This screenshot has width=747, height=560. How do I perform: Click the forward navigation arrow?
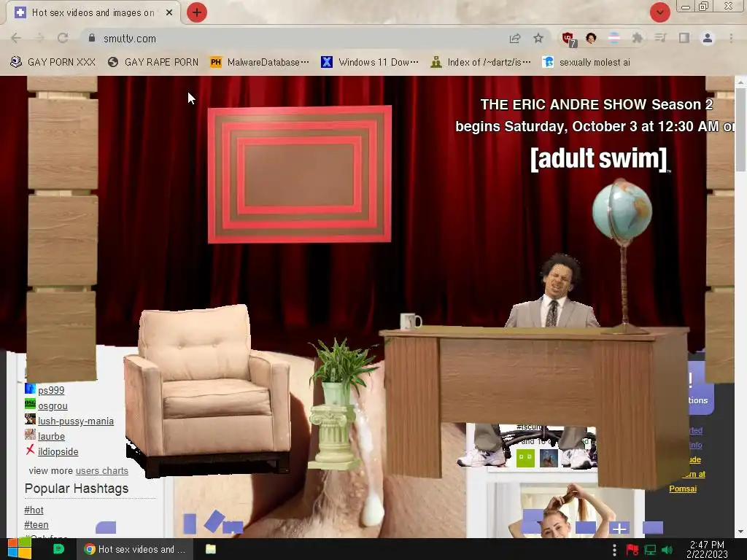(x=39, y=38)
